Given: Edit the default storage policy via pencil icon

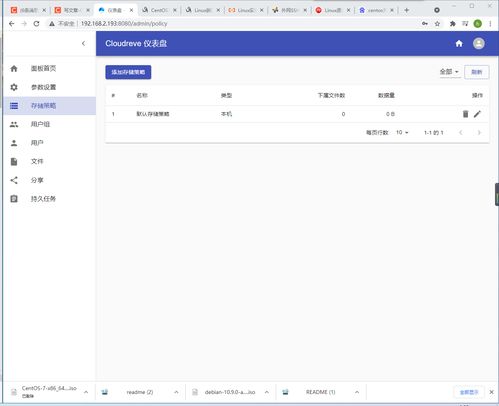Looking at the screenshot, I should (x=477, y=114).
